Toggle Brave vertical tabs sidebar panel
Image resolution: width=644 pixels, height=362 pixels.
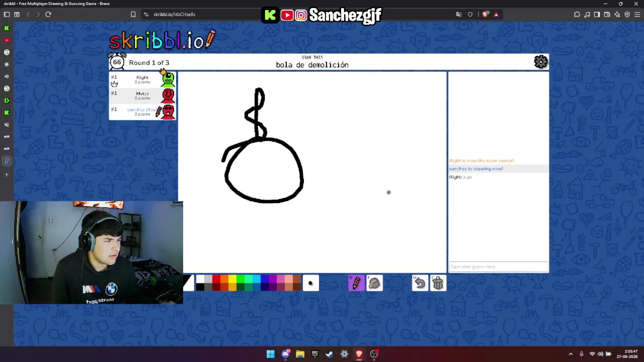coord(7,14)
